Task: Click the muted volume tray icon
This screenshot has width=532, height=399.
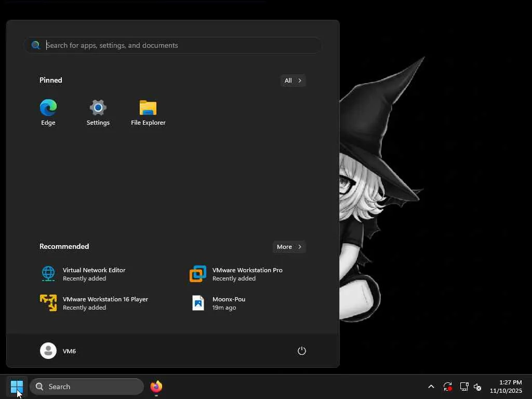Action: click(477, 387)
